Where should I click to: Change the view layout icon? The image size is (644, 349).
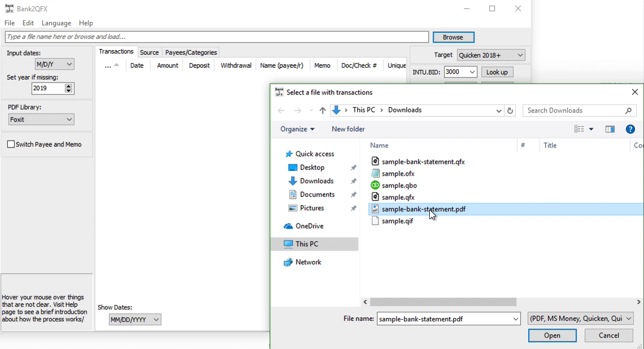579,129
